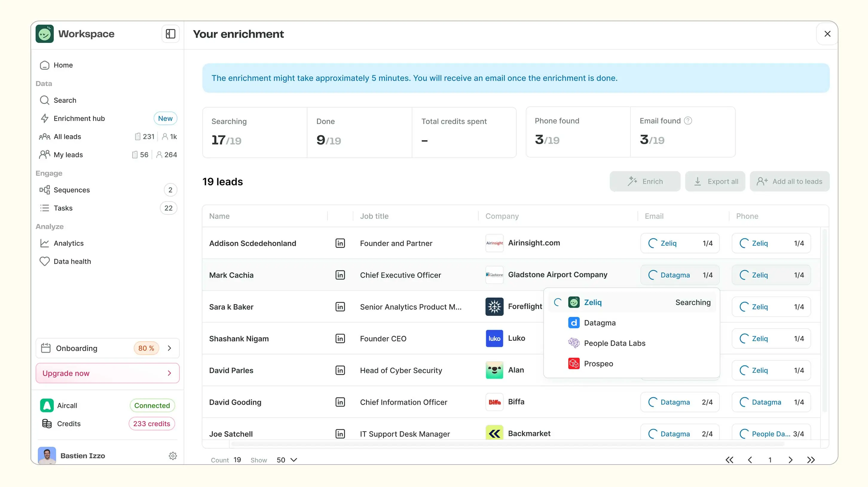Click the Workspace logo icon
Screen dimensions: 868x487
click(x=45, y=34)
